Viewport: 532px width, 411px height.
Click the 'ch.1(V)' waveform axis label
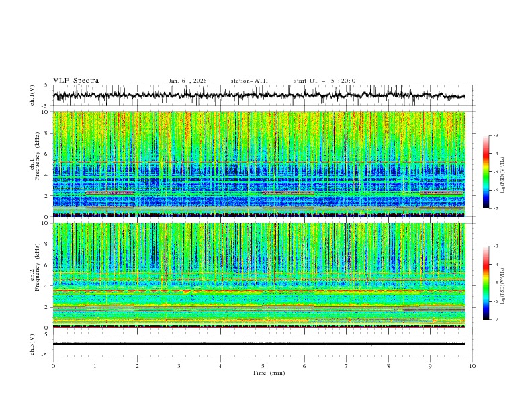pyautogui.click(x=32, y=95)
